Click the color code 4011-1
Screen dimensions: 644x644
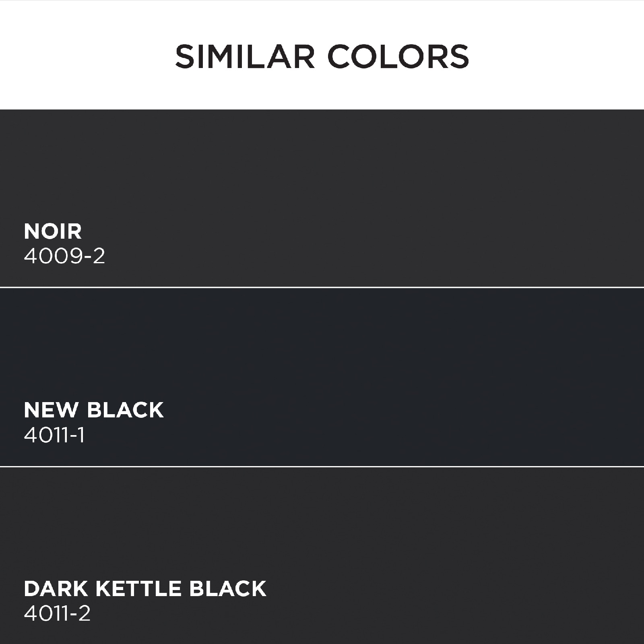tap(54, 435)
